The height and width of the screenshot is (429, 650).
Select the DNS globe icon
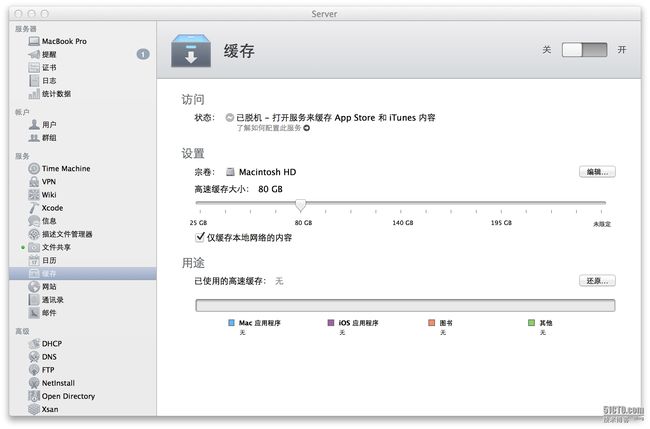click(34, 357)
